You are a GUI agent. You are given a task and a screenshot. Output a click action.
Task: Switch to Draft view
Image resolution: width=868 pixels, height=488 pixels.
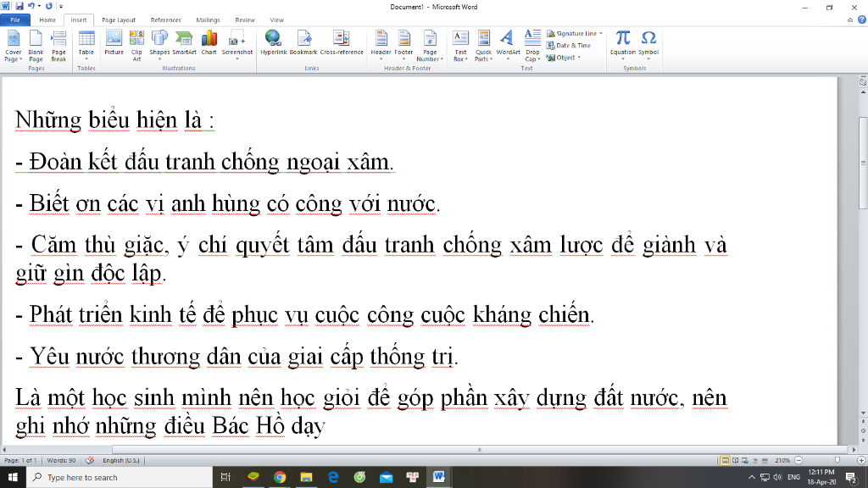pos(765,460)
